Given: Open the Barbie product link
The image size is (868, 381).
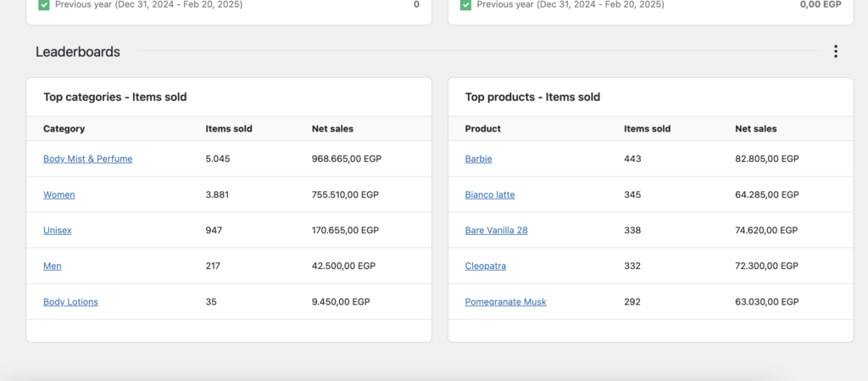Looking at the screenshot, I should click(478, 159).
